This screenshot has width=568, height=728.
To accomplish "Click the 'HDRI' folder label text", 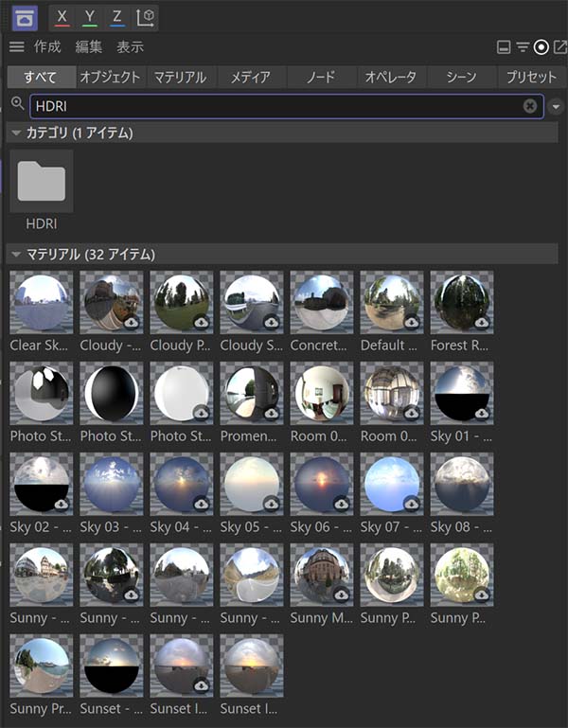I will tap(42, 223).
